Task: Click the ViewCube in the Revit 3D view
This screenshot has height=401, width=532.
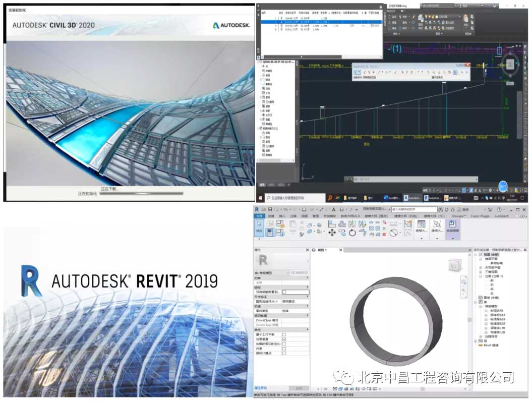Action: 455,265
